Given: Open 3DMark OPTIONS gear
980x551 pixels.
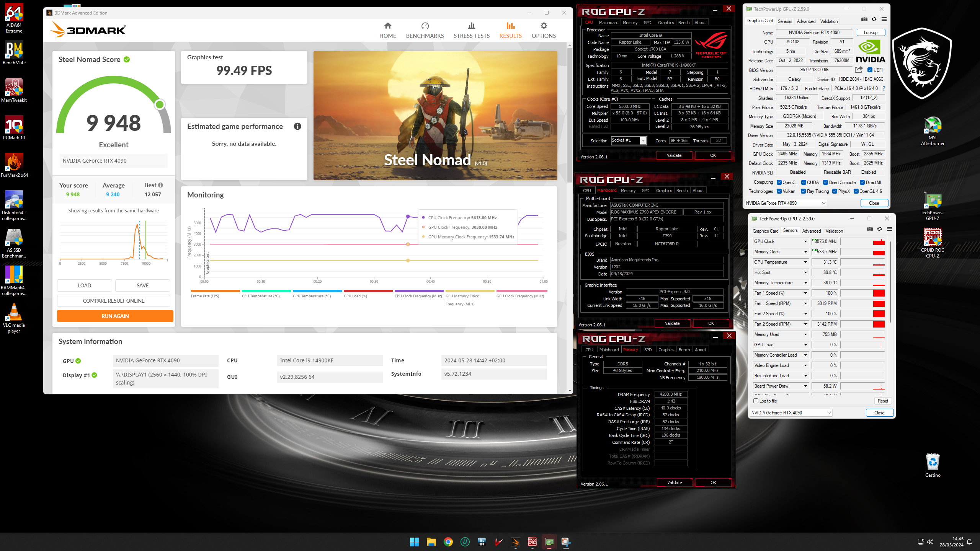Looking at the screenshot, I should (544, 30).
